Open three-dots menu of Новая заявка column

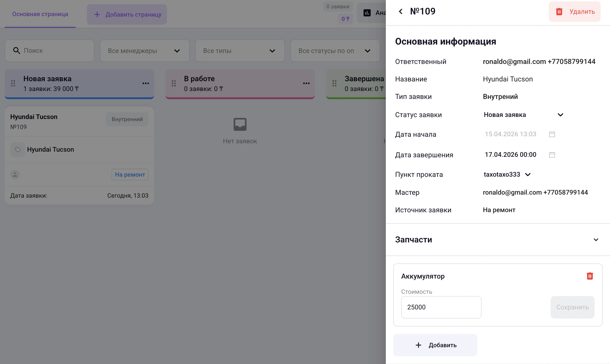coord(145,83)
